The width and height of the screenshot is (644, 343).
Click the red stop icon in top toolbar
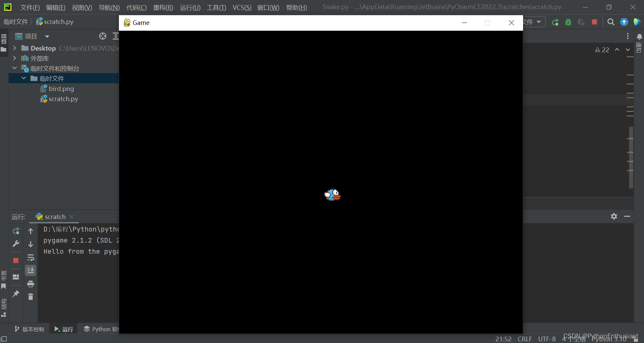point(594,22)
